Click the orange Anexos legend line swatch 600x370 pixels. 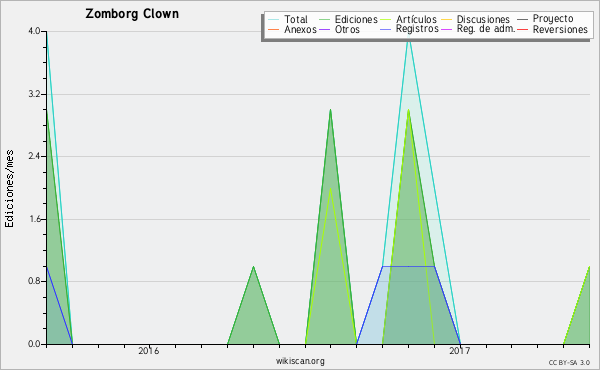(274, 29)
